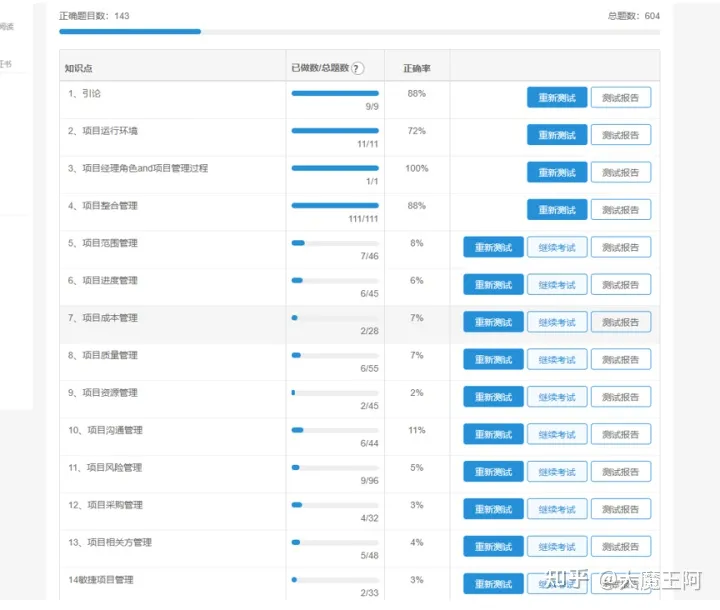
Task: Click topic 3、项目经理角色and项目管理过程
Action: tap(138, 169)
